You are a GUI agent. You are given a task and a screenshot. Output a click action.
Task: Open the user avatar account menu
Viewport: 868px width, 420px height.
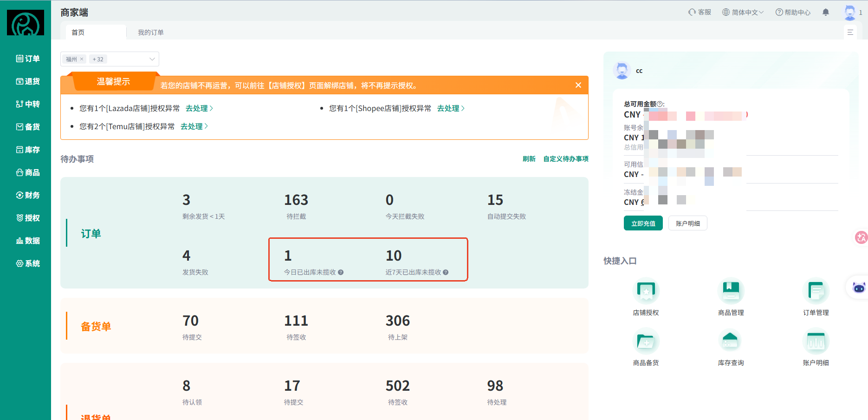coord(850,13)
